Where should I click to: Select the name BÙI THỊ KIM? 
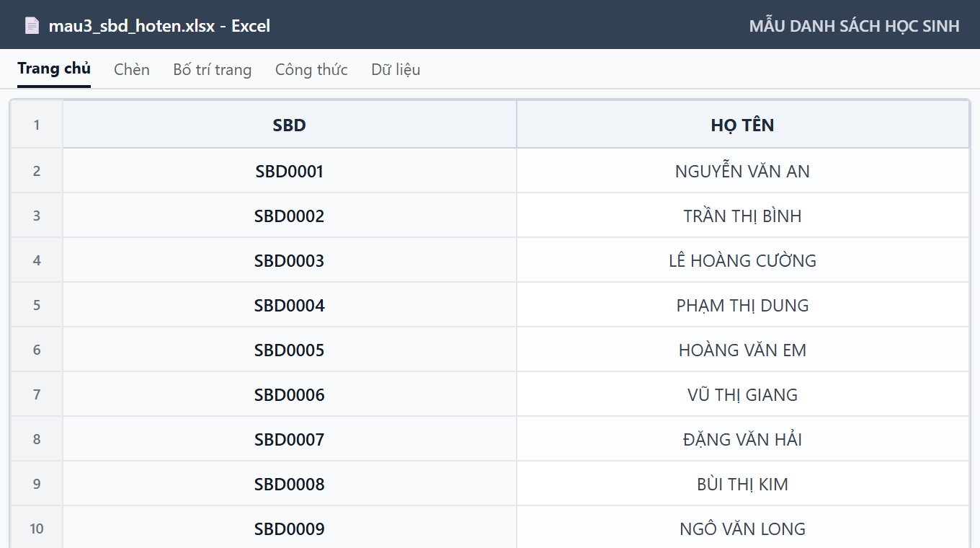point(743,484)
